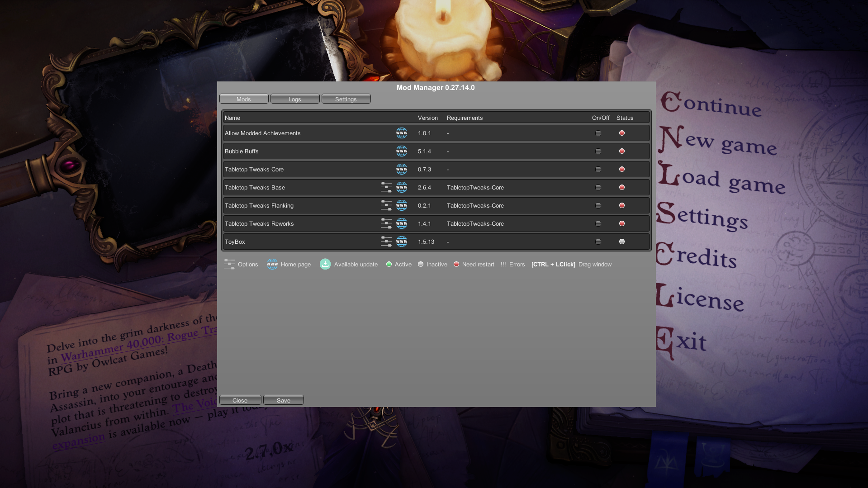Click TabletopTweaks-Core requirement for Tabletop Tweaks Base
868x488 pixels.
pos(475,187)
